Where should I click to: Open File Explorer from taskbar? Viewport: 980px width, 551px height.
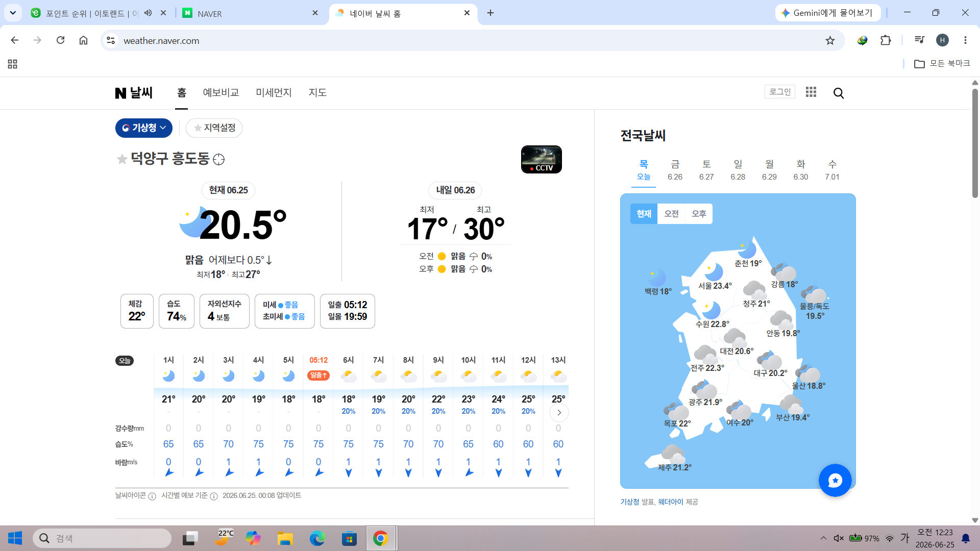point(285,538)
